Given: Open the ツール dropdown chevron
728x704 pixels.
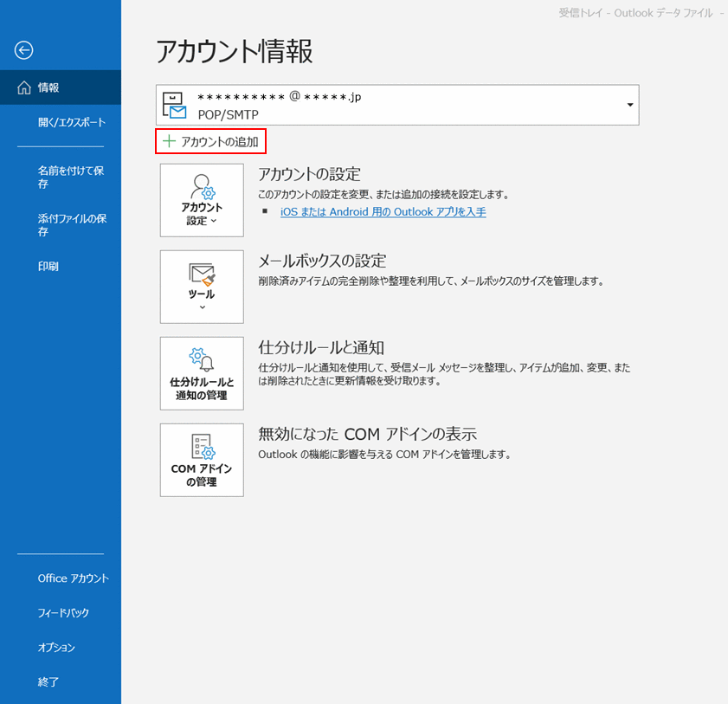Looking at the screenshot, I should point(202,307).
